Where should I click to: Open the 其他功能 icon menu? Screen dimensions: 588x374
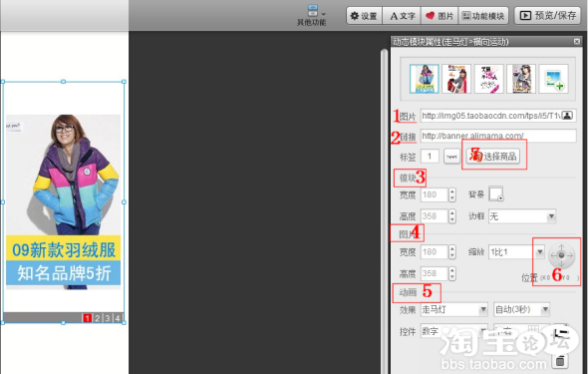tap(312, 15)
